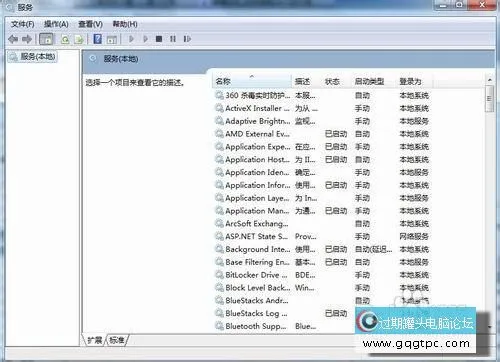This screenshot has height=362, width=500.
Task: Click the Refresh toolbar icon
Action: point(65,39)
